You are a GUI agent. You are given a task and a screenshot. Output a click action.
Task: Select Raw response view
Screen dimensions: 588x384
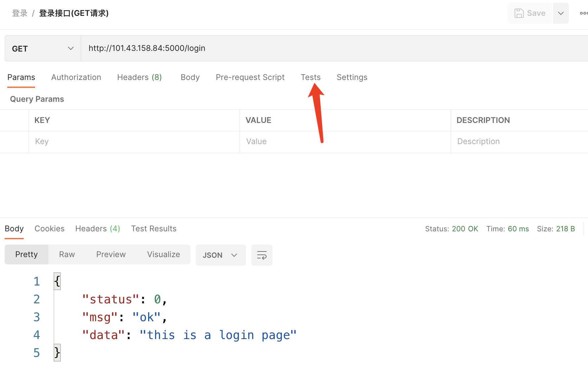tap(67, 254)
